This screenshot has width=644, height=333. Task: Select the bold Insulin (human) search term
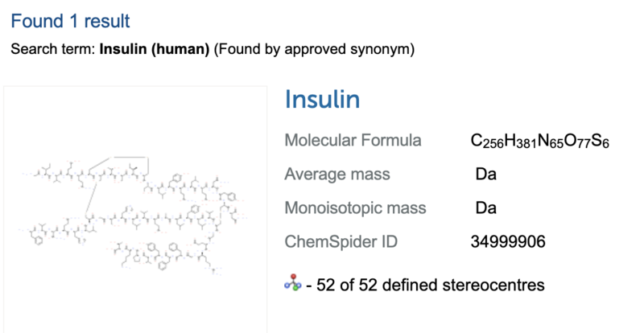(x=155, y=49)
